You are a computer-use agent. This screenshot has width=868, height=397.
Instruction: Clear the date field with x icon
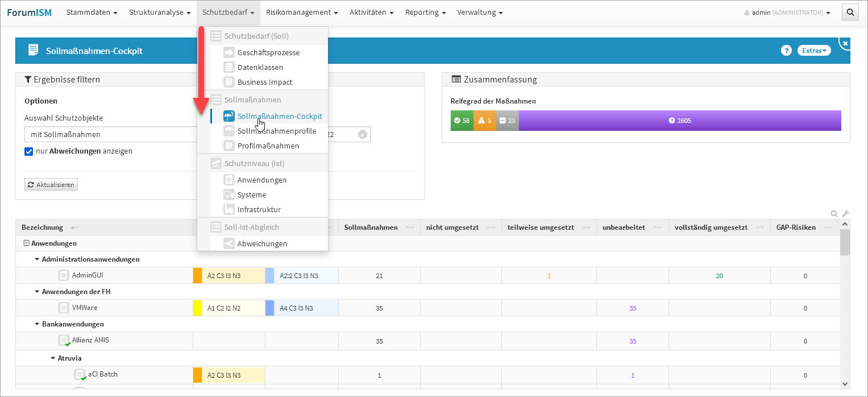pos(363,134)
